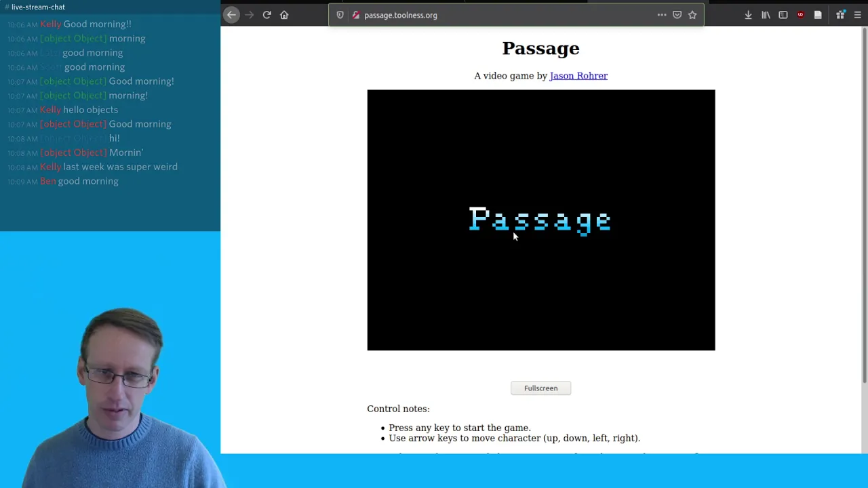The width and height of the screenshot is (868, 488).
Task: Open page actions three-dot menu
Action: coord(662,15)
